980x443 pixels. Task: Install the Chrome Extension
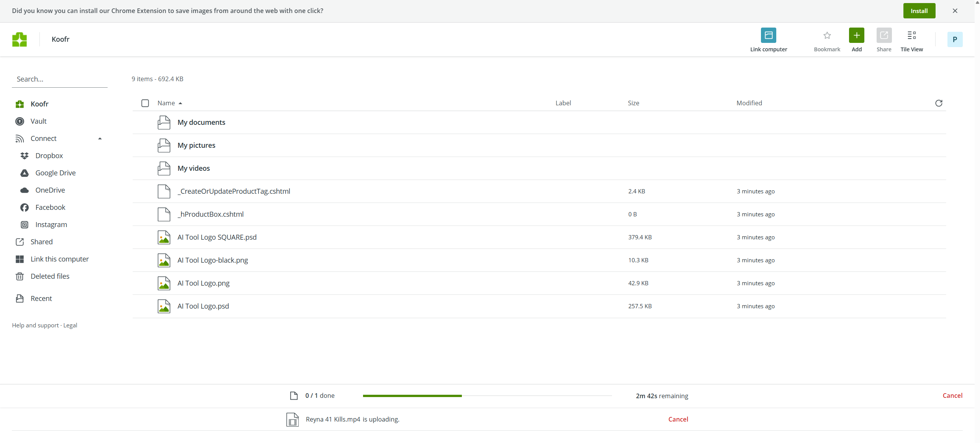919,11
